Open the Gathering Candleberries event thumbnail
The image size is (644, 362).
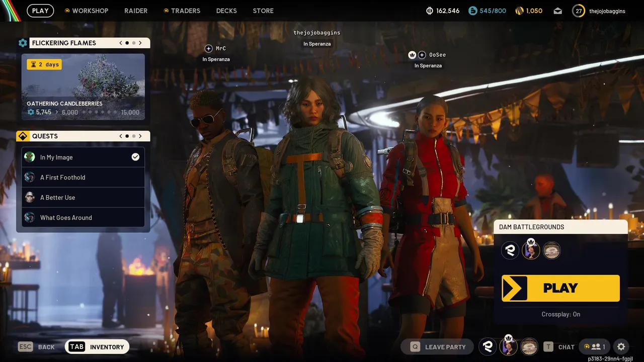tap(83, 87)
